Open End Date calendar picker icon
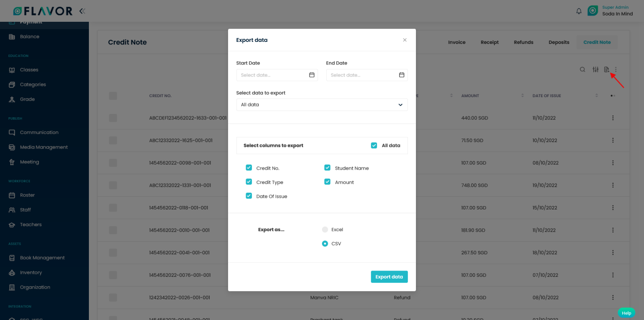644x320 pixels. (x=401, y=75)
